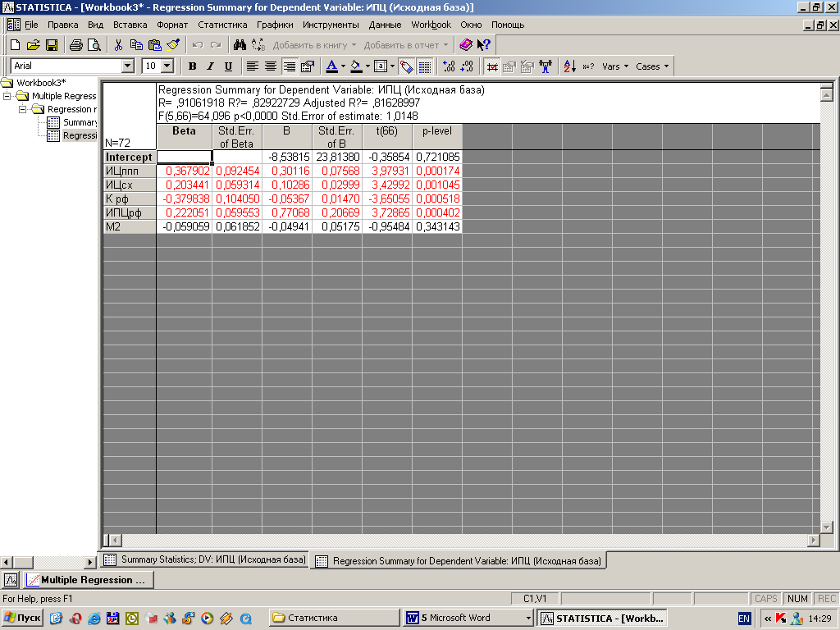The image size is (840, 630).
Task: Click cell value 0,367902 in ИЦппп row
Action: pyautogui.click(x=185, y=171)
